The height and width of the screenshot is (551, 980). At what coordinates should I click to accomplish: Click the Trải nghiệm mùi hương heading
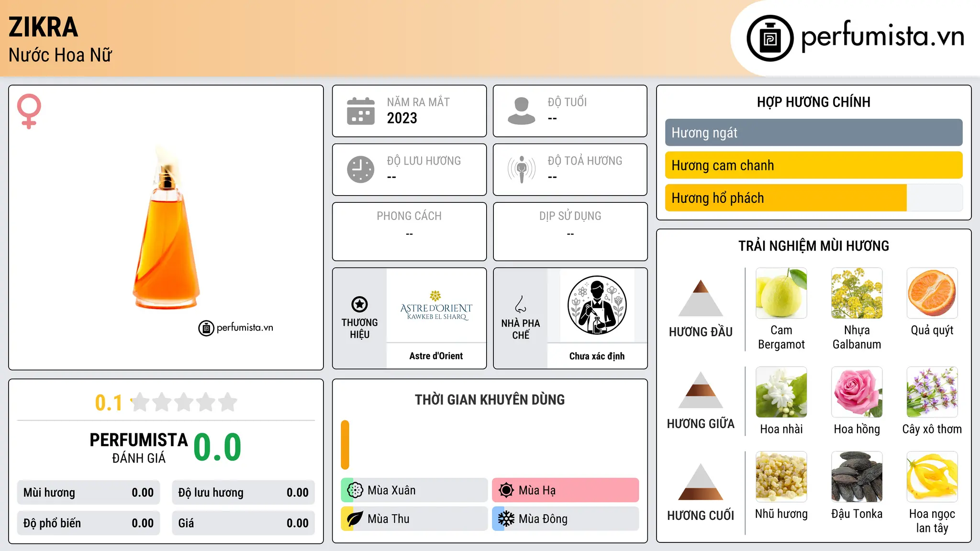[813, 246]
